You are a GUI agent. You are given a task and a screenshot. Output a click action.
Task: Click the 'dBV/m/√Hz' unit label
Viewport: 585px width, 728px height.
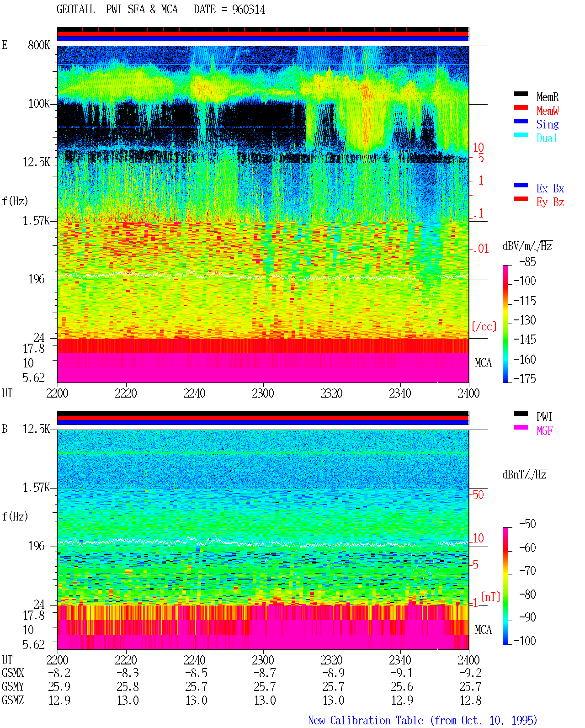pyautogui.click(x=527, y=246)
